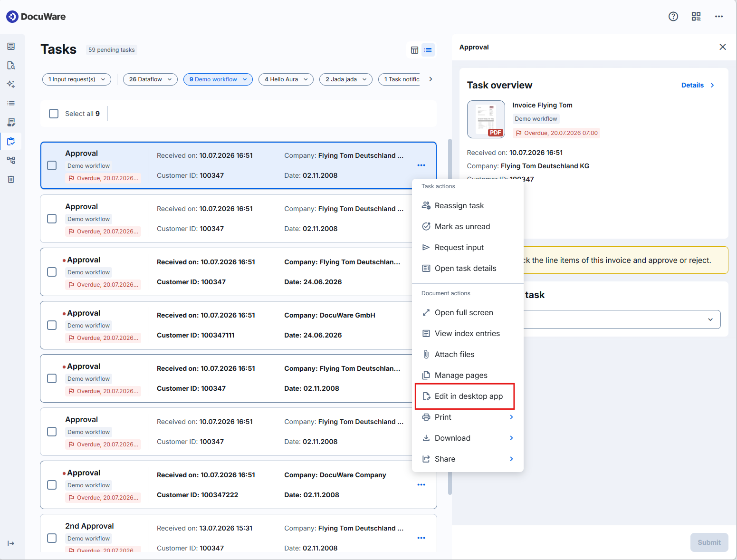The width and height of the screenshot is (737, 560).
Task: Open ellipsis menu for DocuWare Company task
Action: point(421,485)
